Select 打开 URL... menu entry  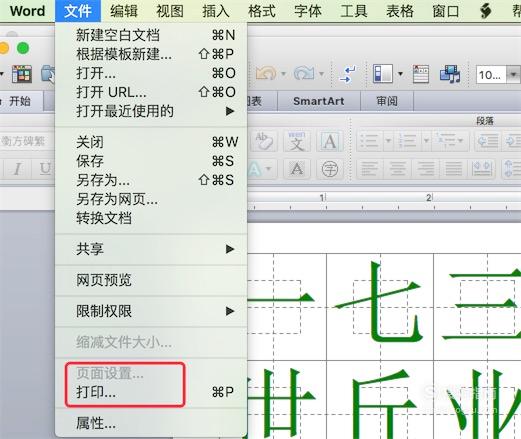click(151, 92)
